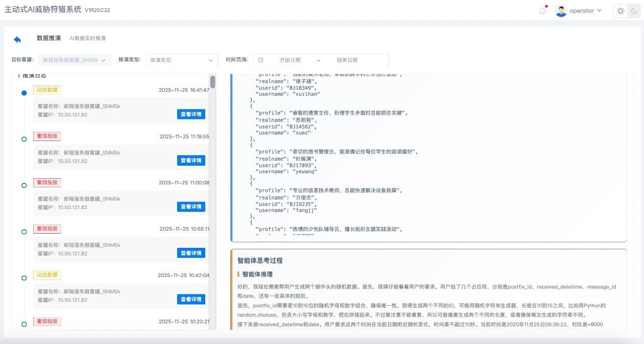Click the operator user avatar
This screenshot has height=344, width=644.
561,11
